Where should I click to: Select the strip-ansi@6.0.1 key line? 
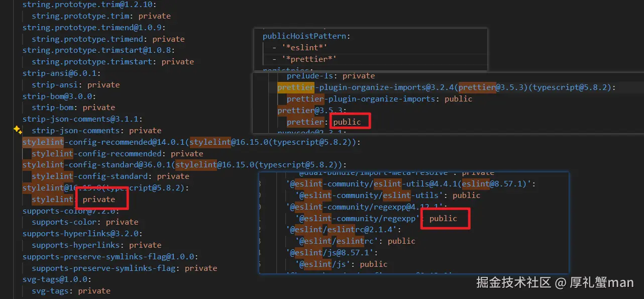tap(62, 73)
